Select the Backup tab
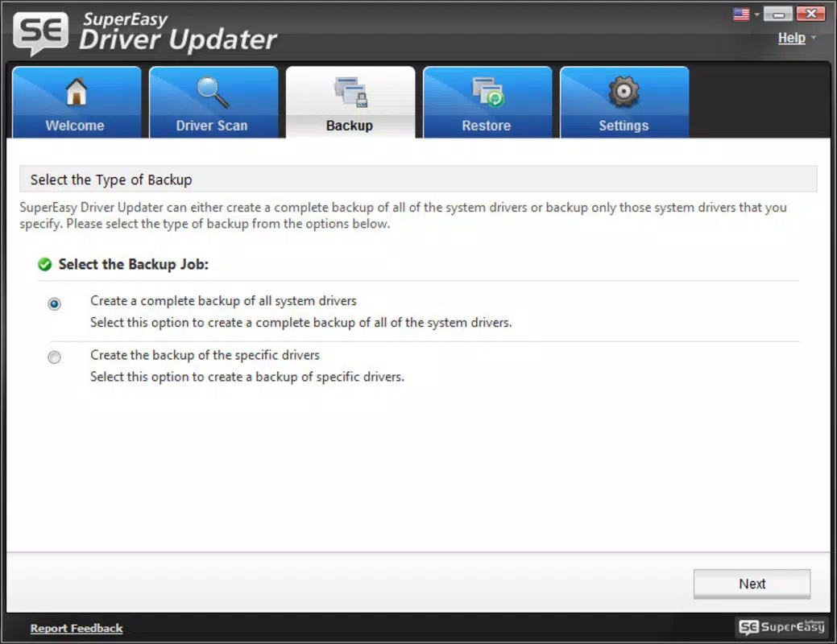This screenshot has height=644, width=837. 350,102
